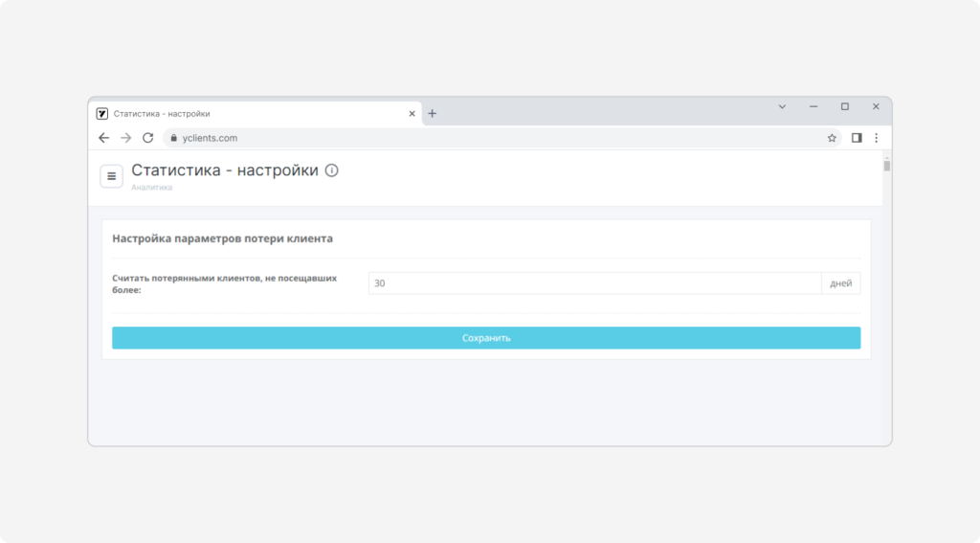The width and height of the screenshot is (980, 543).
Task: Minimize the browser window
Action: coord(813,107)
